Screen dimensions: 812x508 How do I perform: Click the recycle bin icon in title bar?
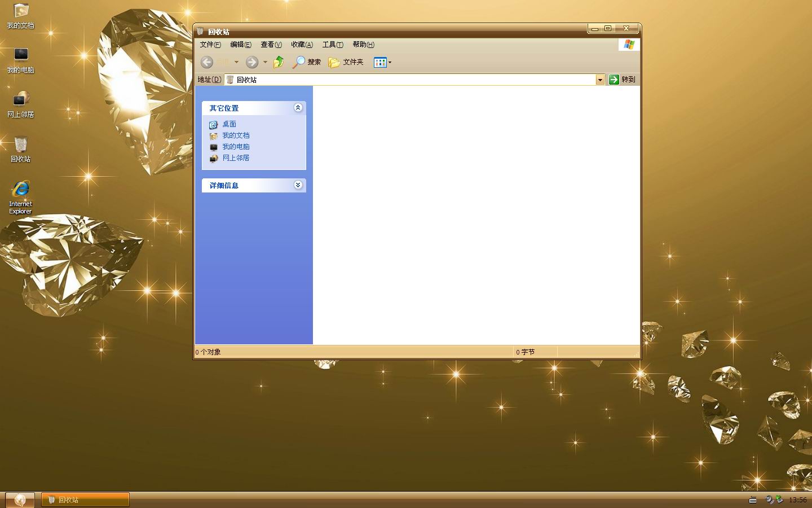tap(200, 32)
